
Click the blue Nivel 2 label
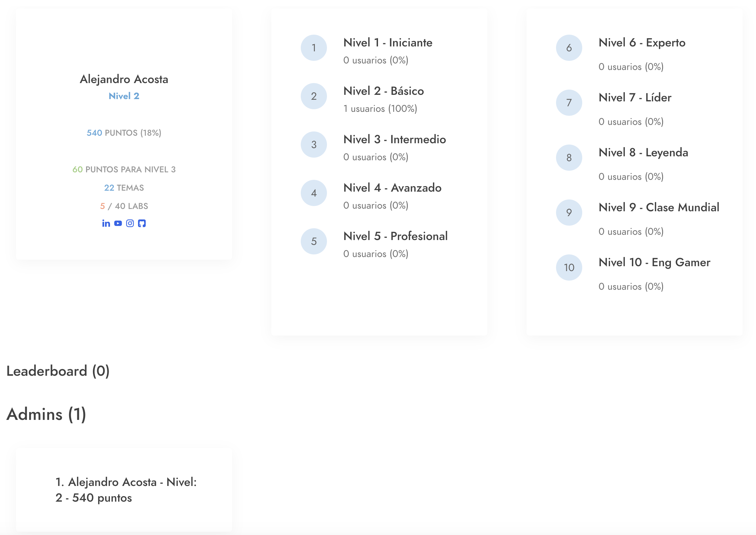click(124, 96)
